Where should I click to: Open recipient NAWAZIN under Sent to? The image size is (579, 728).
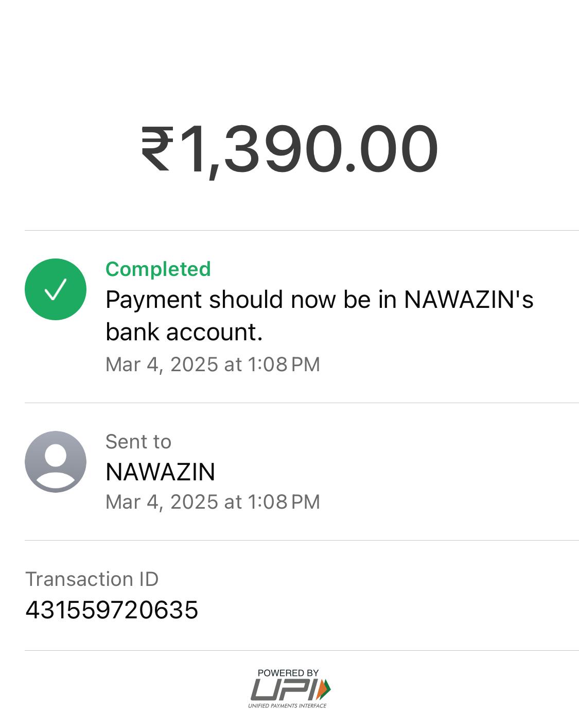click(160, 472)
